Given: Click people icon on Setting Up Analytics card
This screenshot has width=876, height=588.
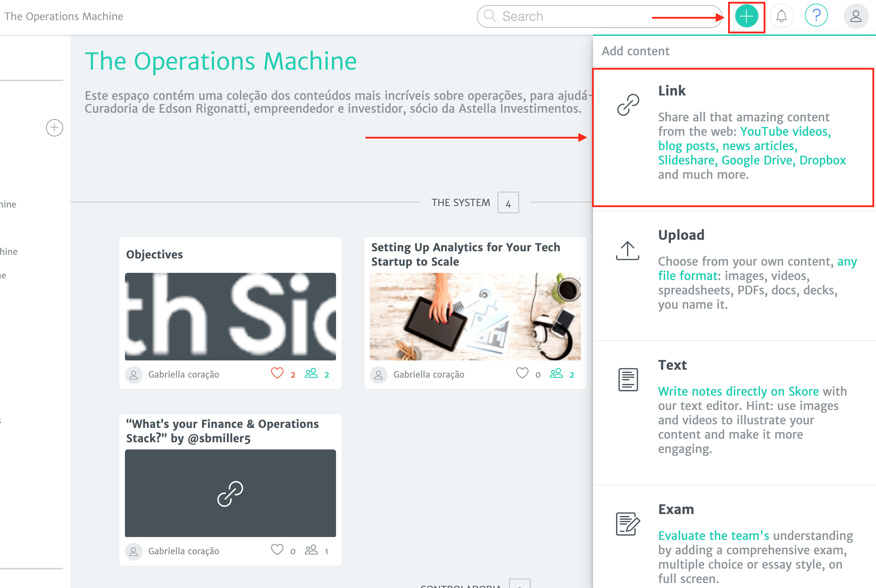Looking at the screenshot, I should [x=556, y=373].
